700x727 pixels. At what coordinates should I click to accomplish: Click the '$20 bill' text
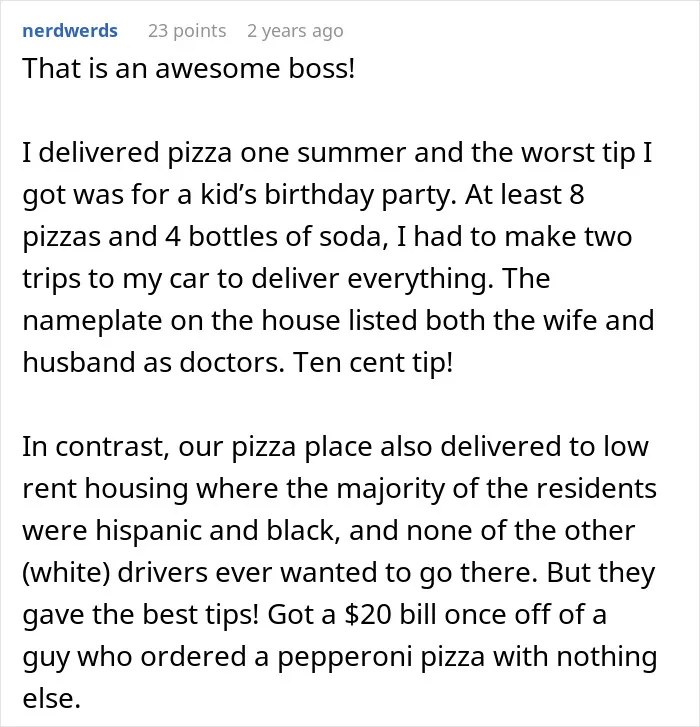tap(390, 614)
